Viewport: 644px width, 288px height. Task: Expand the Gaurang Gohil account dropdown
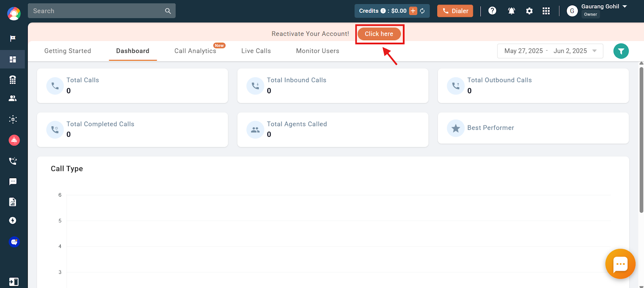tap(625, 6)
